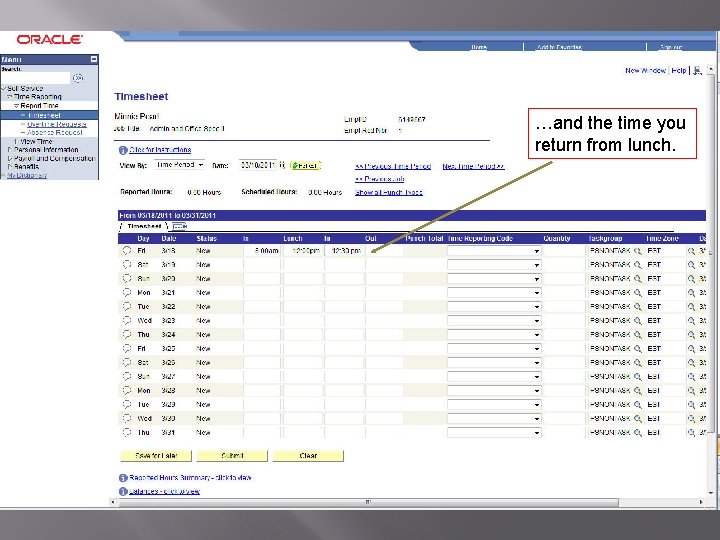Viewport: 720px width, 540px height.
Task: Click the Time Zone lookup magnifier for 3/21
Action: click(691, 293)
